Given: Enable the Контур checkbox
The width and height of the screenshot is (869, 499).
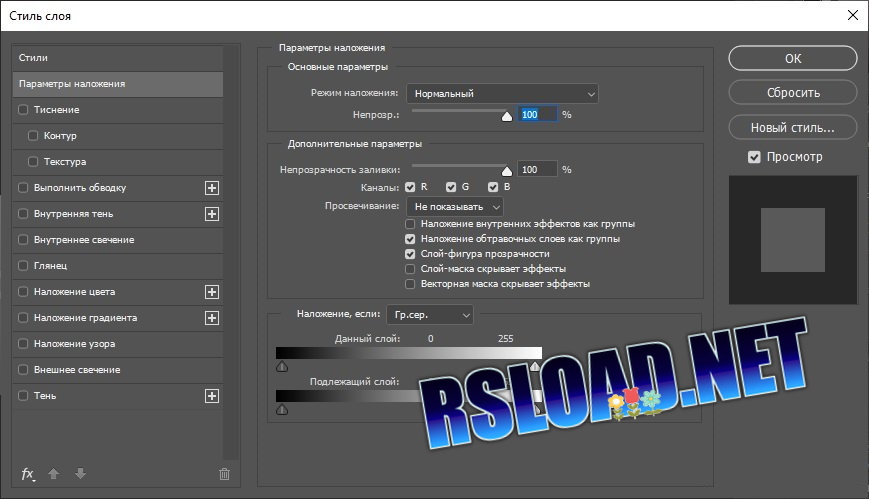Looking at the screenshot, I should coord(33,136).
